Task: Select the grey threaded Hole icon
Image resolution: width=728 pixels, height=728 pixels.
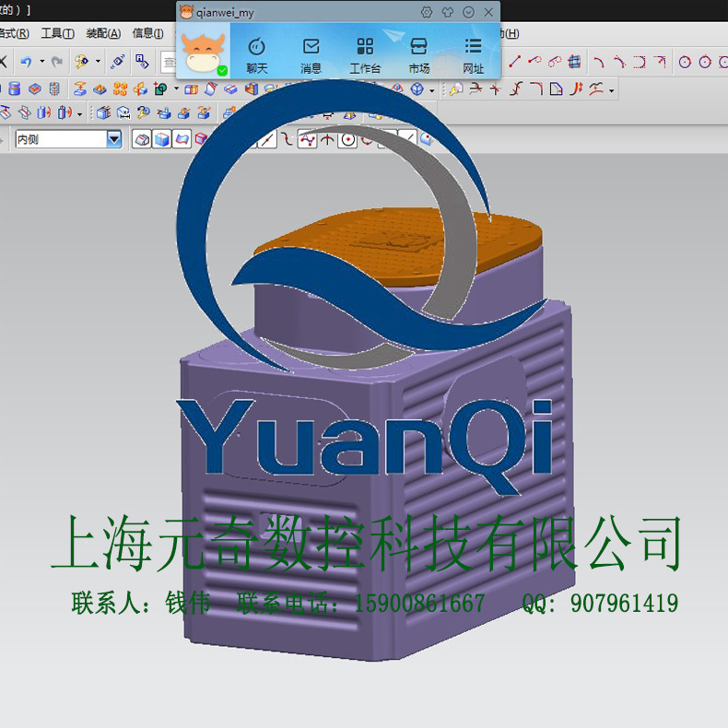Action: (54, 88)
